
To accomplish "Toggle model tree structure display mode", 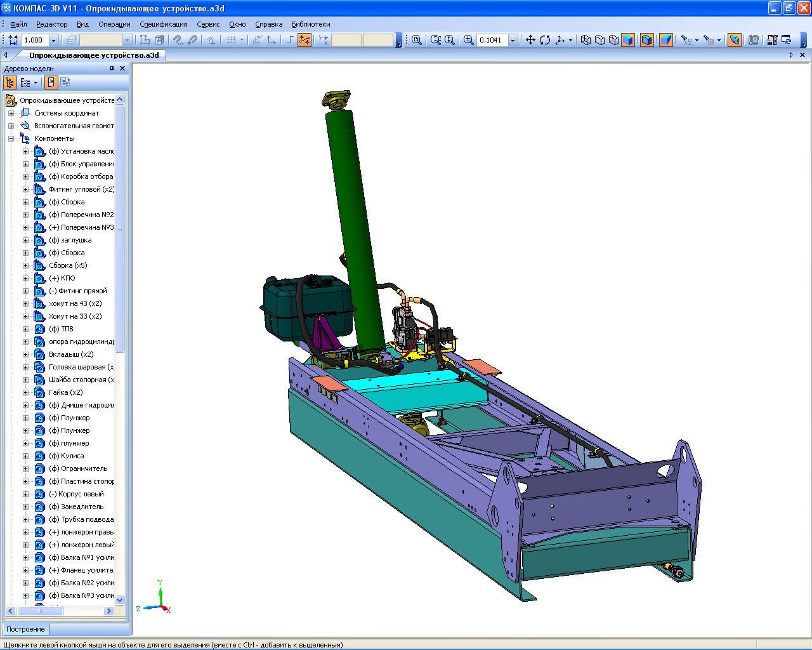I will pos(10,83).
